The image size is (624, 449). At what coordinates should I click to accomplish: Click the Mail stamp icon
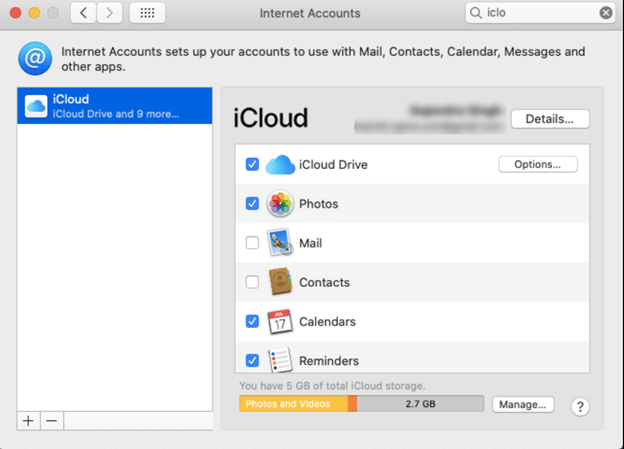click(280, 242)
